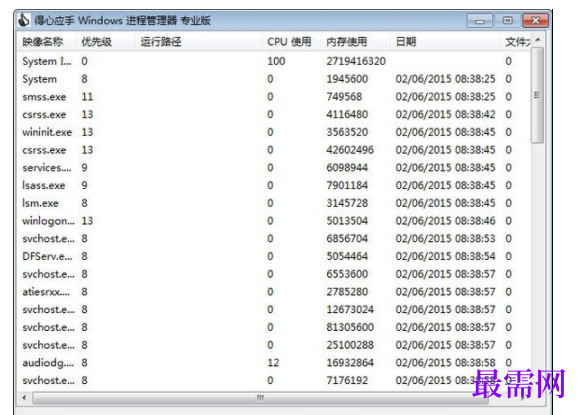This screenshot has height=415, width=584.
Task: Minimize the process manager window
Action: [x=480, y=21]
